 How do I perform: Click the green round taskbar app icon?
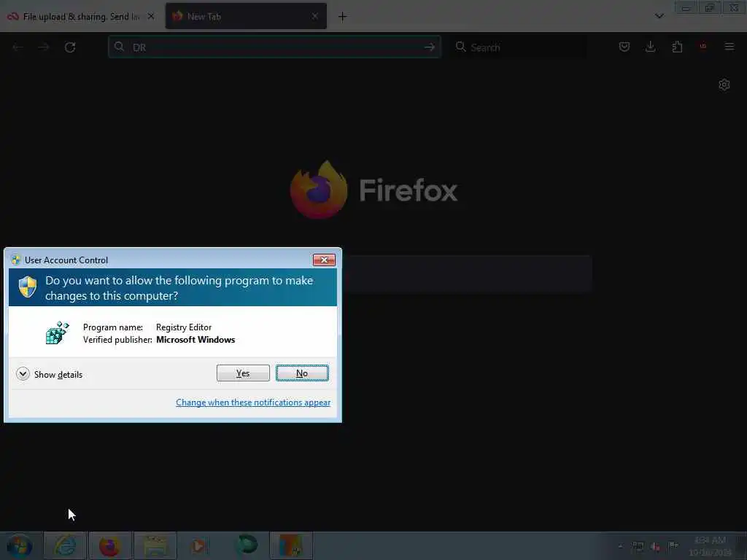[247, 545]
